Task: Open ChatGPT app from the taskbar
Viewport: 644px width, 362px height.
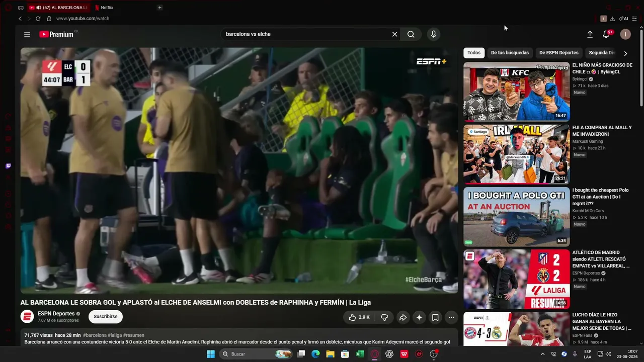Action: pos(389,354)
